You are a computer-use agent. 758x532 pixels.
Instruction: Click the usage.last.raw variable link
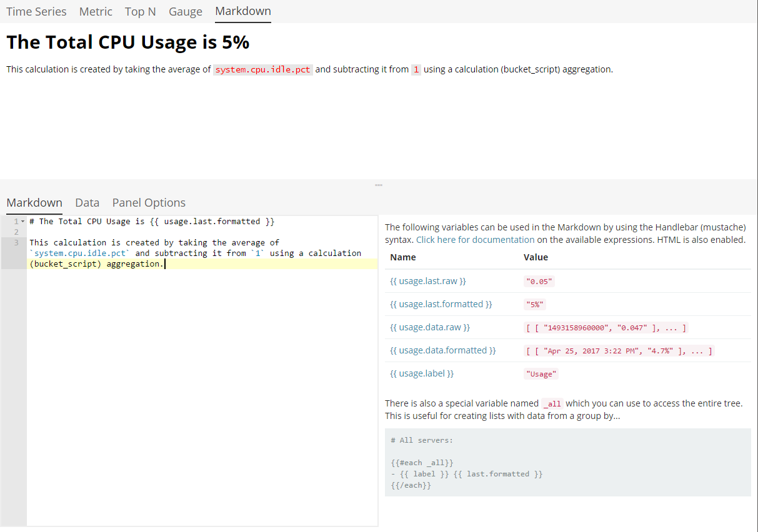click(427, 280)
